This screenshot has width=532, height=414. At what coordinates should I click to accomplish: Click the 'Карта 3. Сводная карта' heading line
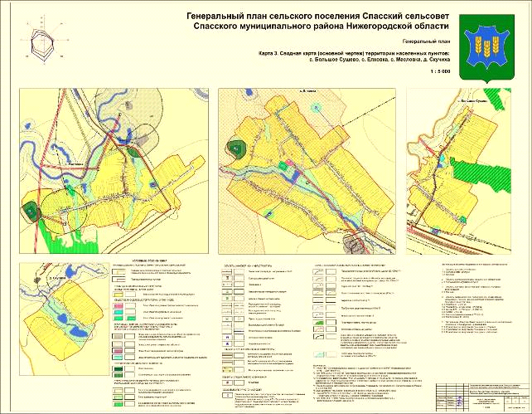click(354, 53)
